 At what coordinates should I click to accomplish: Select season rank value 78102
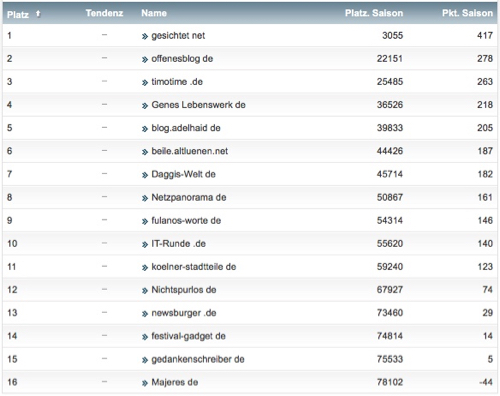tap(390, 382)
